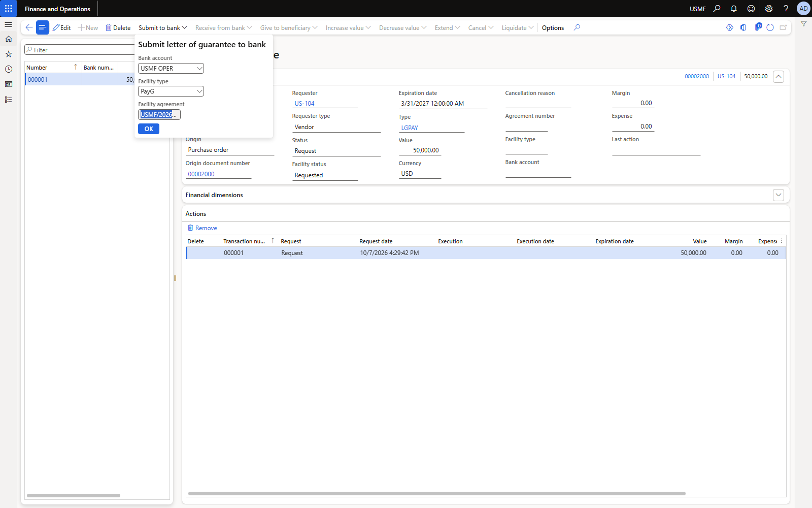Open the Options tab
The width and height of the screenshot is (812, 508).
pos(553,27)
